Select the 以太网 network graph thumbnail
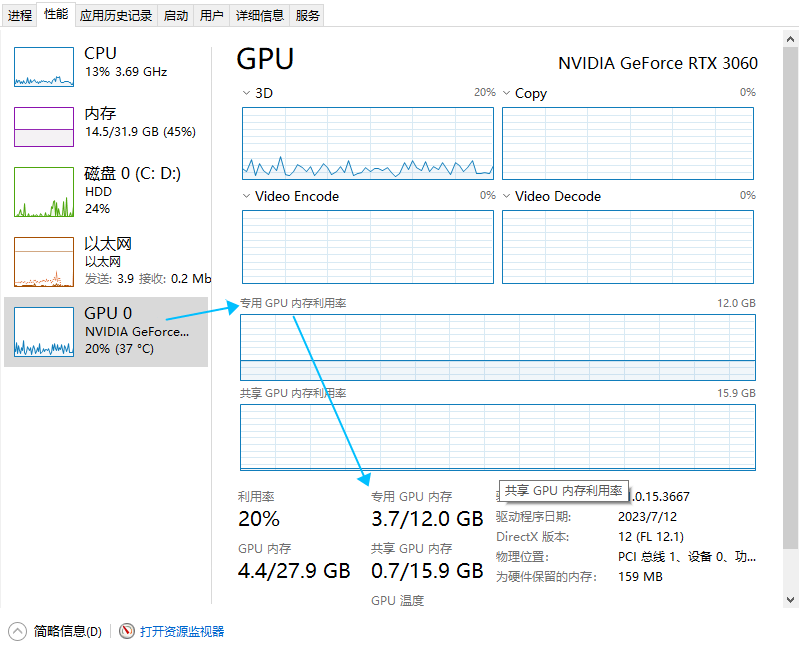 pyautogui.click(x=44, y=262)
